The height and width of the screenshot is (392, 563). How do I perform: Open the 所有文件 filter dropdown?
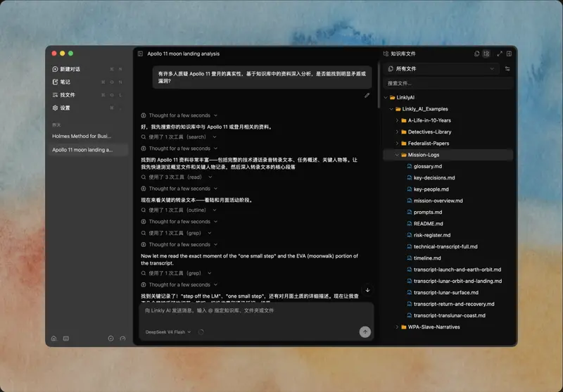[x=441, y=68]
